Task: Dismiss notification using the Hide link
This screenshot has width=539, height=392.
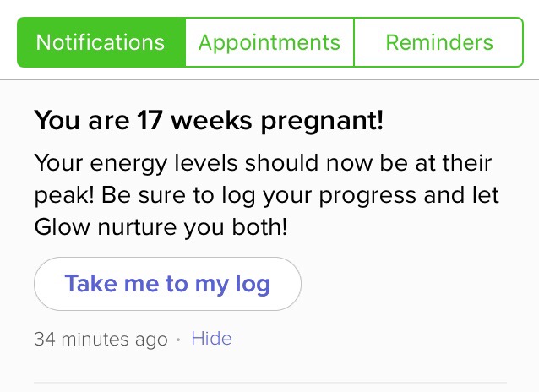Action: tap(211, 339)
